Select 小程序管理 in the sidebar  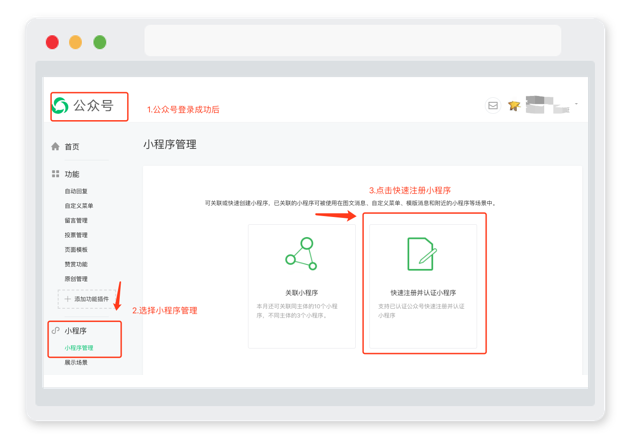tap(79, 348)
